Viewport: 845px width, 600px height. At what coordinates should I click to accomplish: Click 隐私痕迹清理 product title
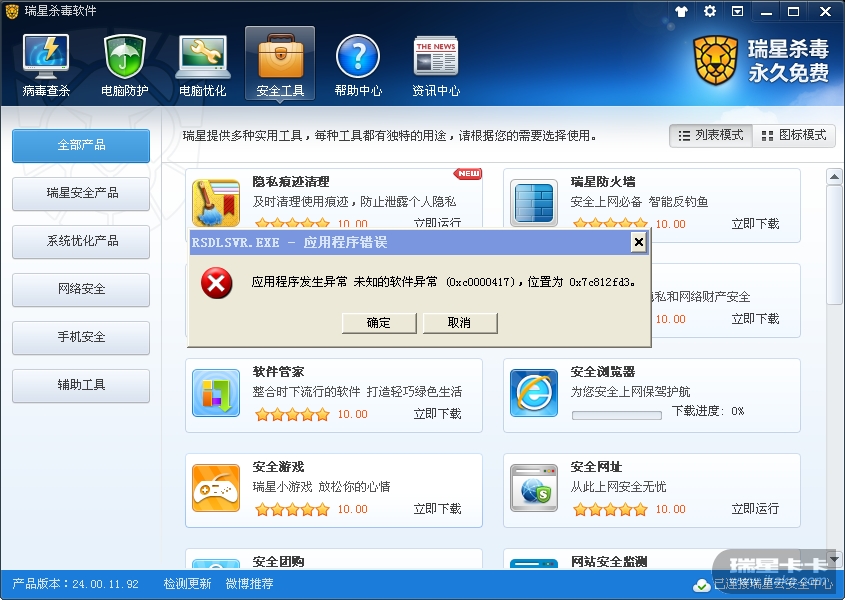coord(291,182)
